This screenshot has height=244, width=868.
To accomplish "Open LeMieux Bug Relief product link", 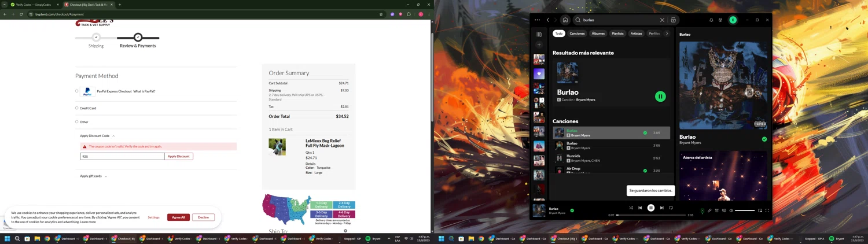I will [325, 143].
